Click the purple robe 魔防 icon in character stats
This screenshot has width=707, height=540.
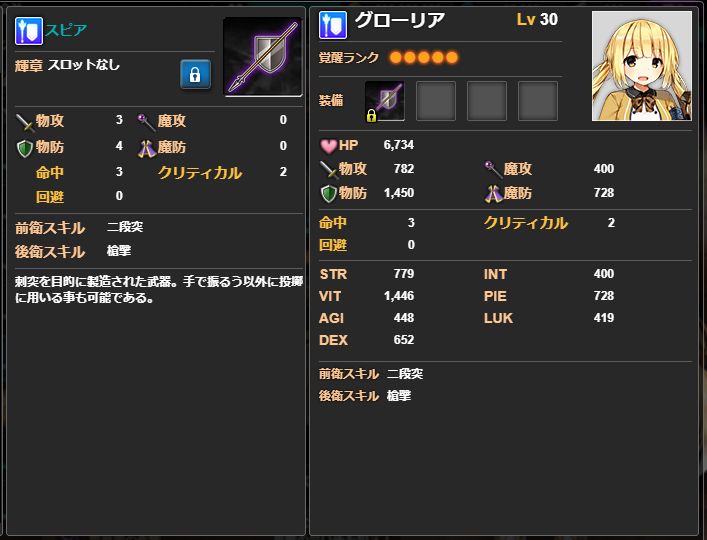click(x=493, y=194)
